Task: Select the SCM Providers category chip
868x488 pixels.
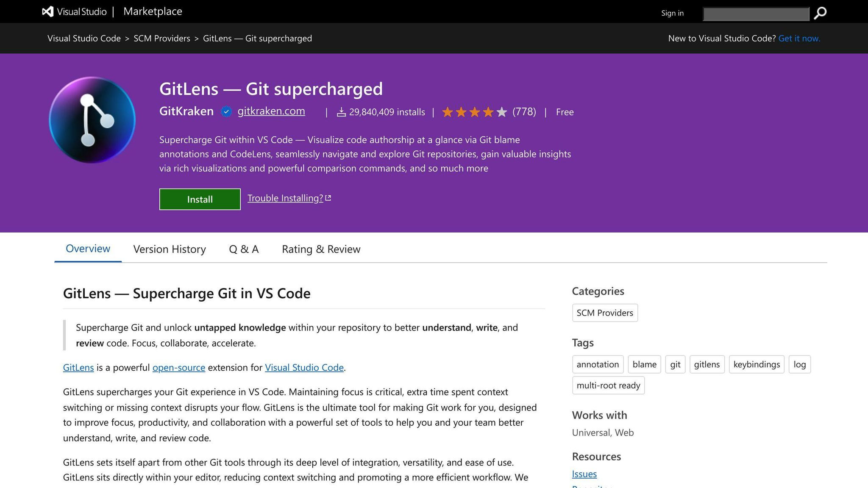Action: 604,313
